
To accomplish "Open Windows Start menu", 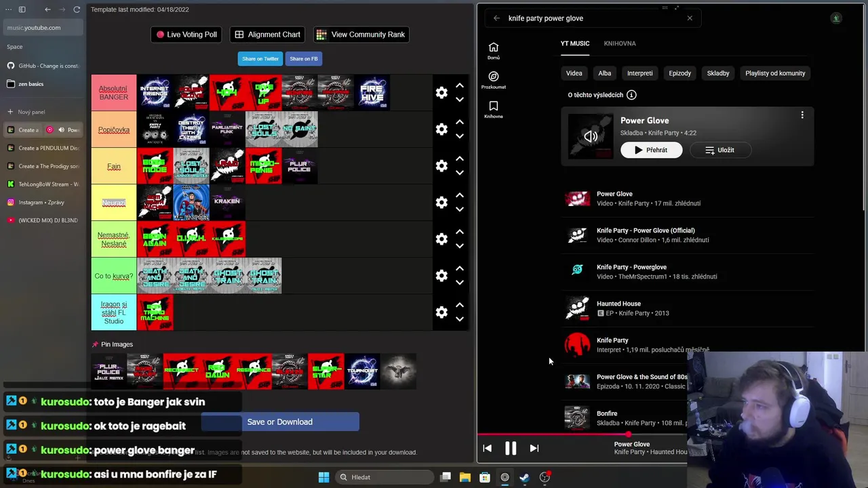I will 323,477.
